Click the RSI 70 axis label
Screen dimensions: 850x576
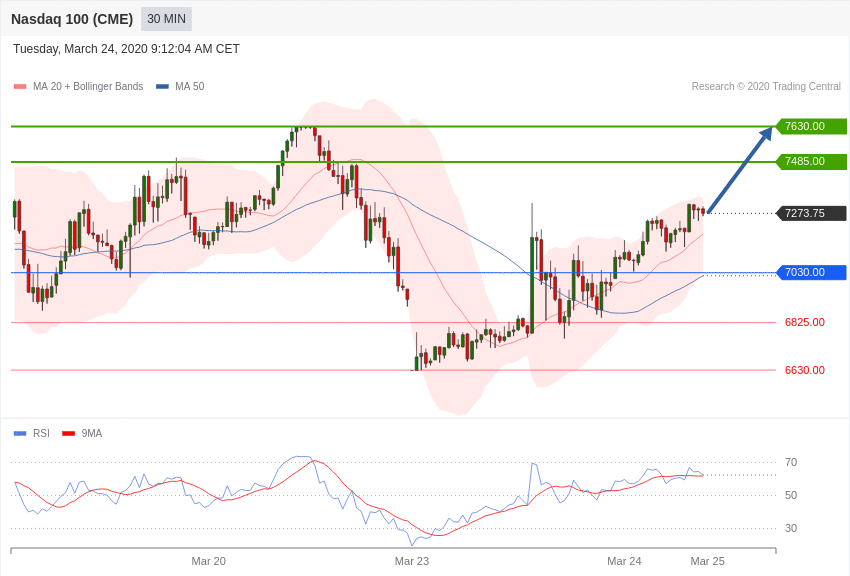pyautogui.click(x=791, y=462)
